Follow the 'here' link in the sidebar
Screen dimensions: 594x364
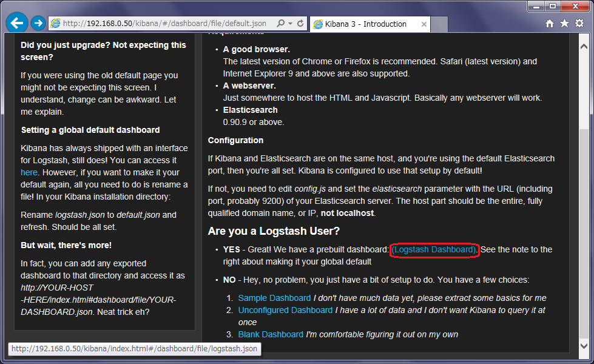(29, 172)
